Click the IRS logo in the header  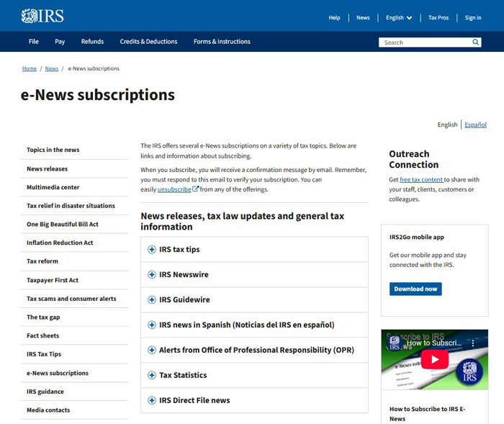(42, 16)
